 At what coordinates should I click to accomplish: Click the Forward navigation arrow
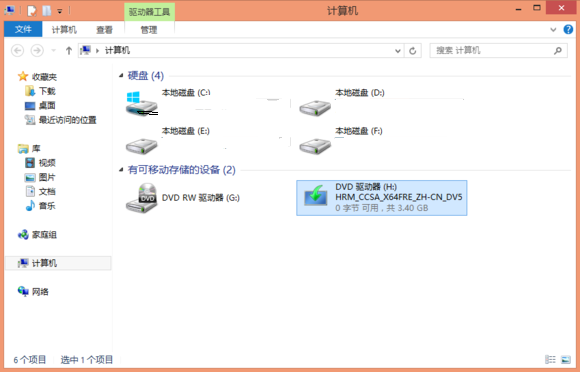coord(37,50)
